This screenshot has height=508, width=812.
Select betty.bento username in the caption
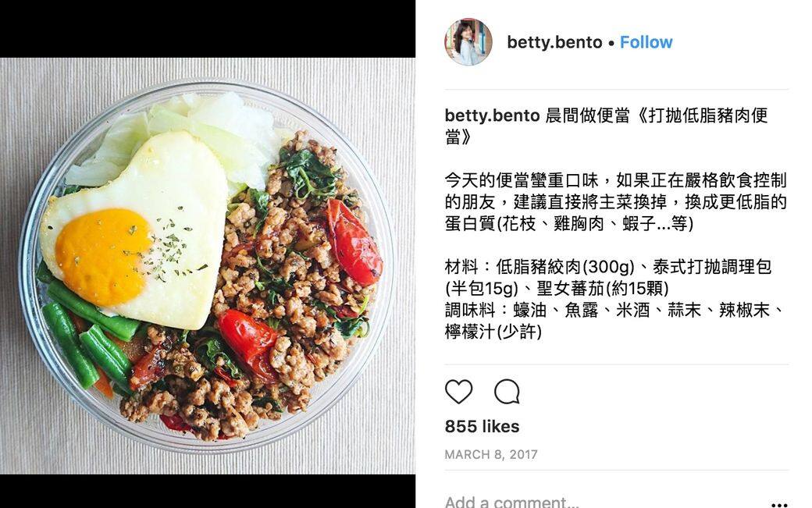coord(492,115)
